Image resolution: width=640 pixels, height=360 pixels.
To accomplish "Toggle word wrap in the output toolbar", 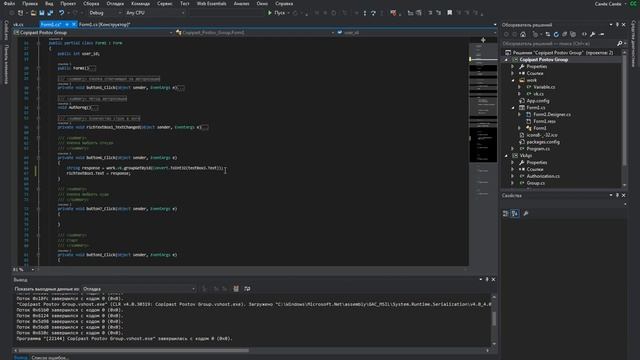I will 247,289.
